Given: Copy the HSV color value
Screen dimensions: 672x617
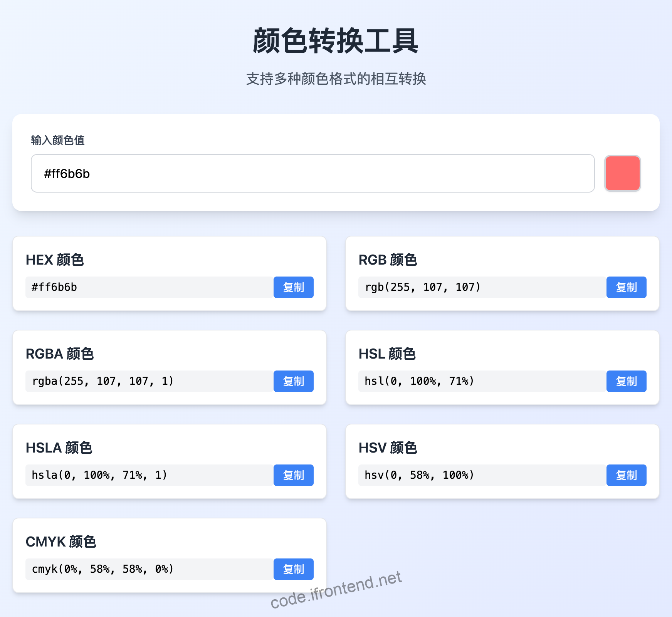Looking at the screenshot, I should (626, 475).
